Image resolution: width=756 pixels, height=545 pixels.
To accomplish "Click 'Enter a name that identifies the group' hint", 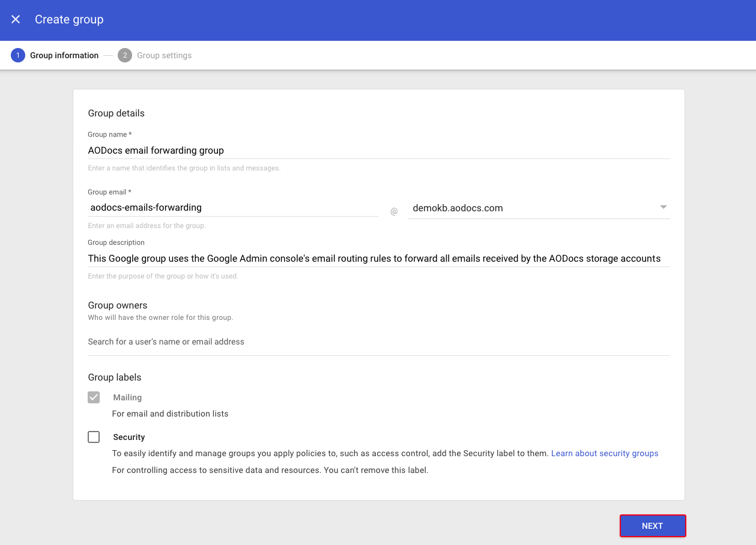I will [x=184, y=168].
